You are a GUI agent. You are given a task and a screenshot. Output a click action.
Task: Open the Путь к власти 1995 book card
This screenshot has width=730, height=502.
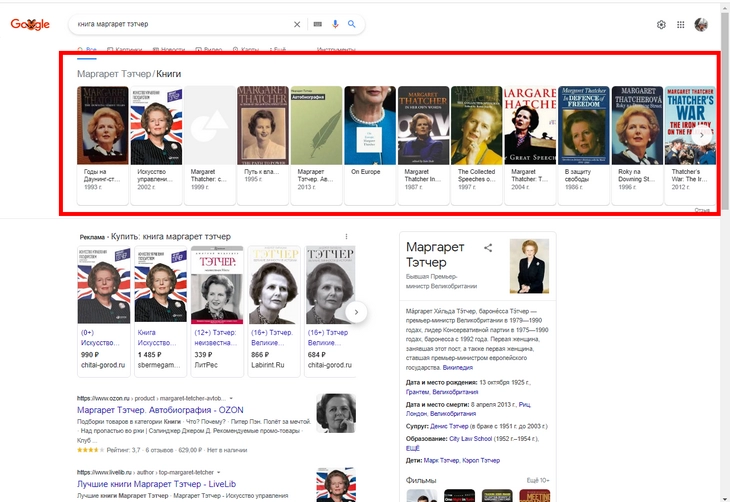coord(263,145)
